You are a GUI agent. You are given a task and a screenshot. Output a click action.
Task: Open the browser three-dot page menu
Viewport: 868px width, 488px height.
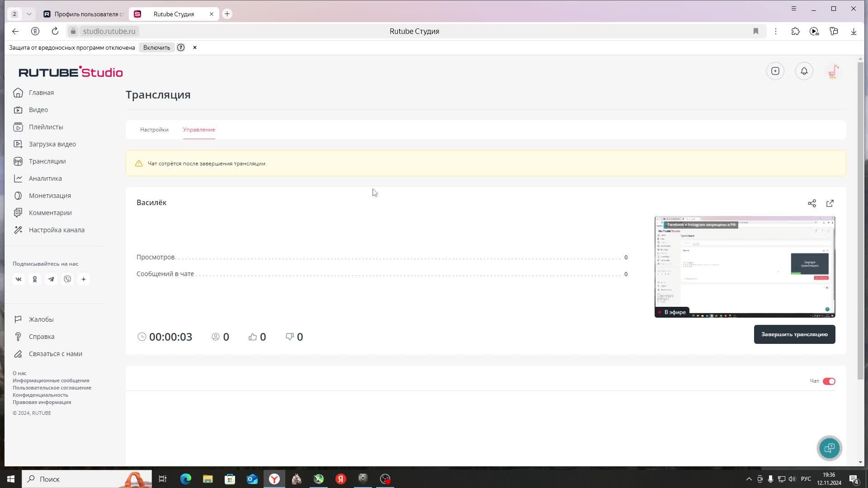(x=776, y=31)
